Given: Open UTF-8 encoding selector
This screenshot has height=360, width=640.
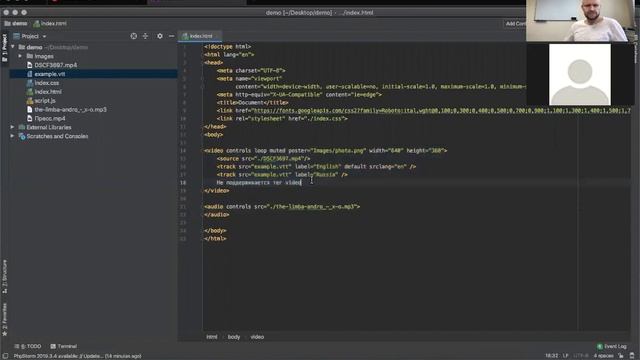Looking at the screenshot, I should tap(581, 356).
